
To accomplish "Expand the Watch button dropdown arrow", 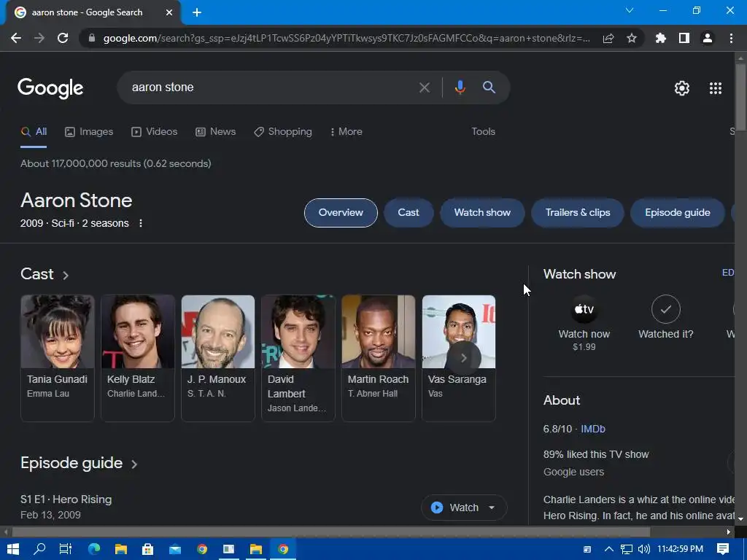I will pos(492,507).
